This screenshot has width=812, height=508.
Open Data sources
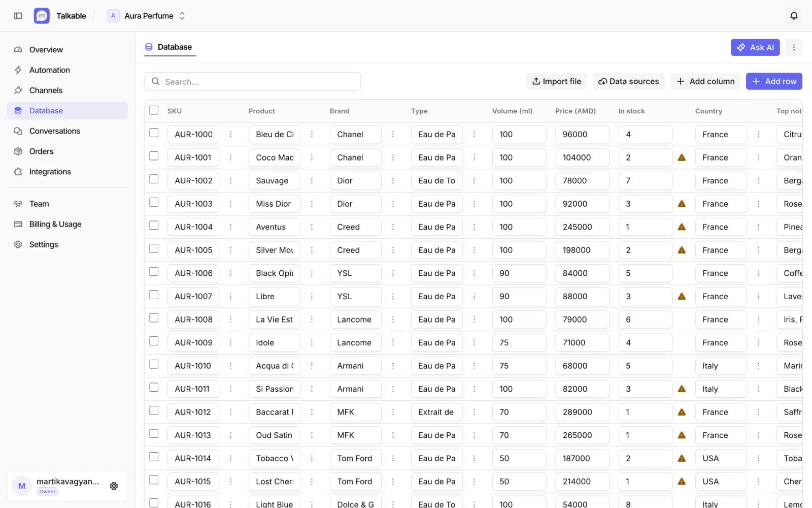point(628,81)
